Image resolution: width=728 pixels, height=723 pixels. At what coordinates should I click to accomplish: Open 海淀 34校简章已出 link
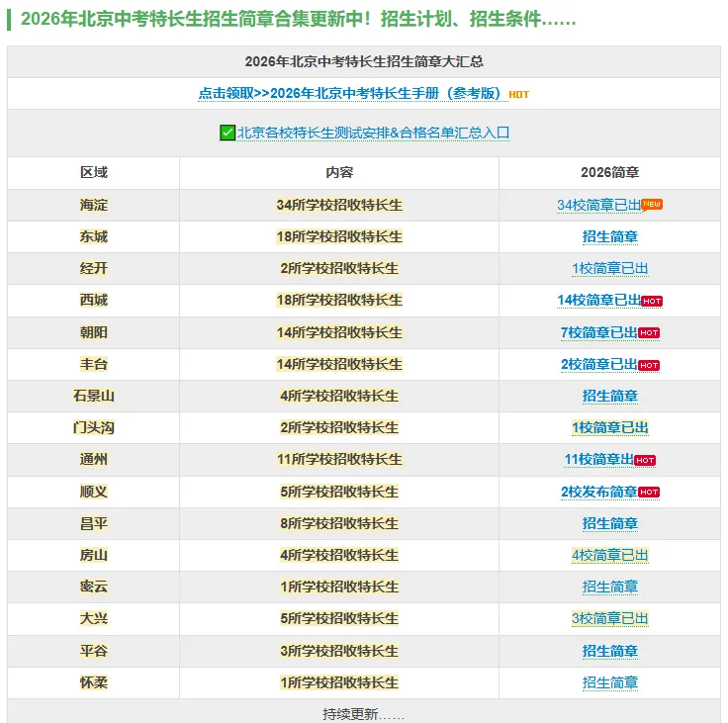(598, 205)
